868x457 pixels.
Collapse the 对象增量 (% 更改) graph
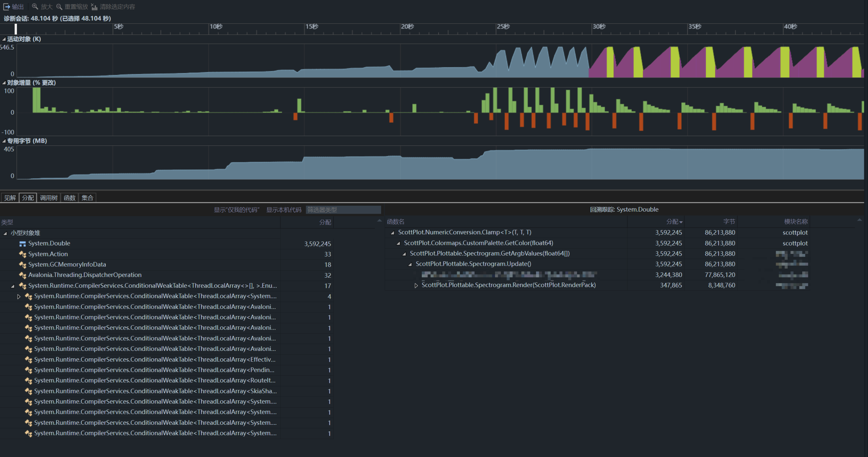(4, 83)
